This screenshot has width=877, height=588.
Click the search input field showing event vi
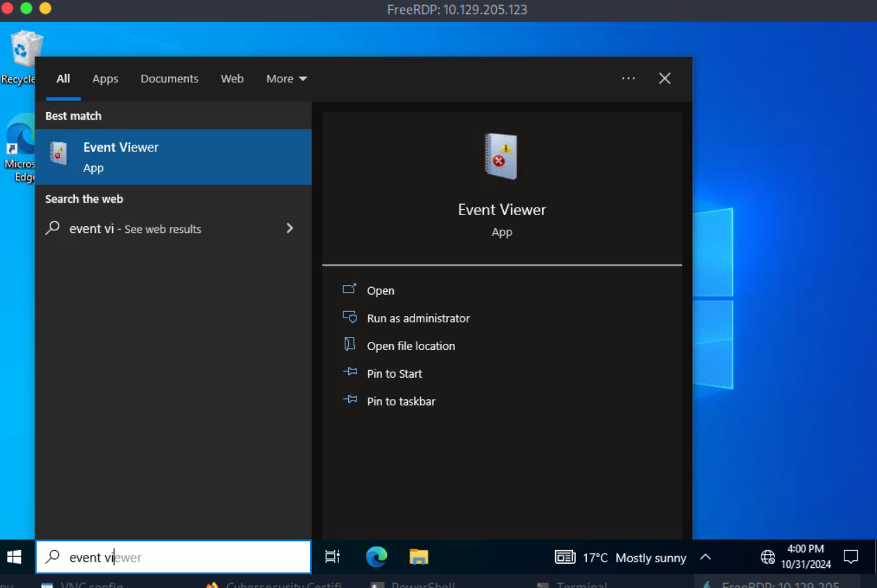[173, 557]
